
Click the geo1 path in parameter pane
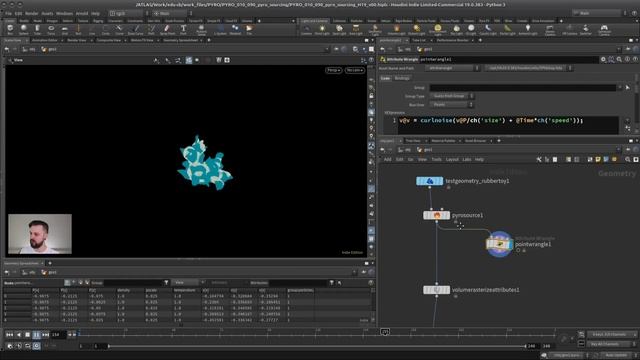click(x=425, y=49)
